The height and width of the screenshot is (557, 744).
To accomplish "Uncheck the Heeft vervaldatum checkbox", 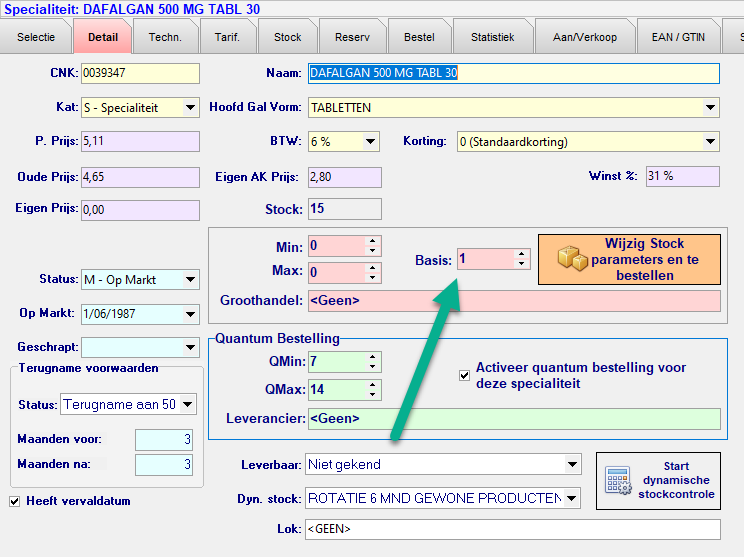I will pyautogui.click(x=15, y=501).
